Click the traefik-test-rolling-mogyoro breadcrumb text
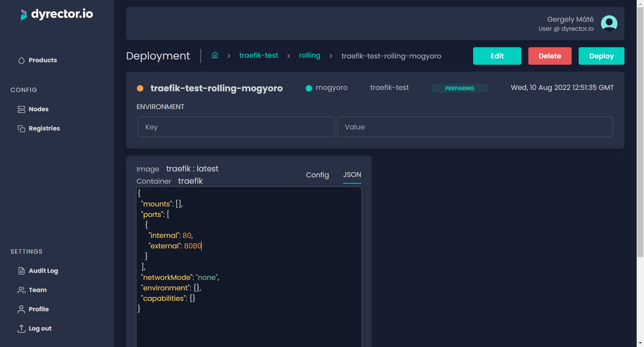644x347 pixels. (x=391, y=56)
